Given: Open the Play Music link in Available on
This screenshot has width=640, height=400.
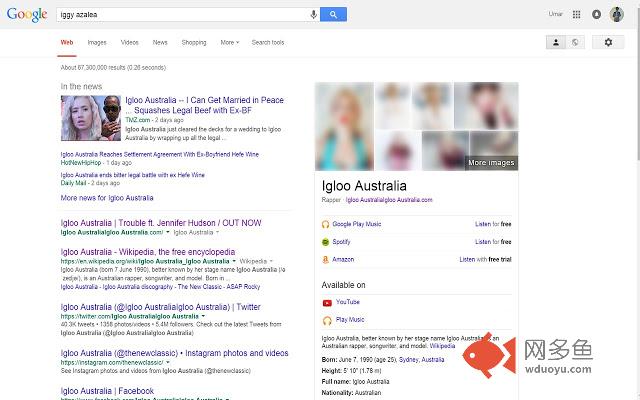Looking at the screenshot, I should 350,320.
